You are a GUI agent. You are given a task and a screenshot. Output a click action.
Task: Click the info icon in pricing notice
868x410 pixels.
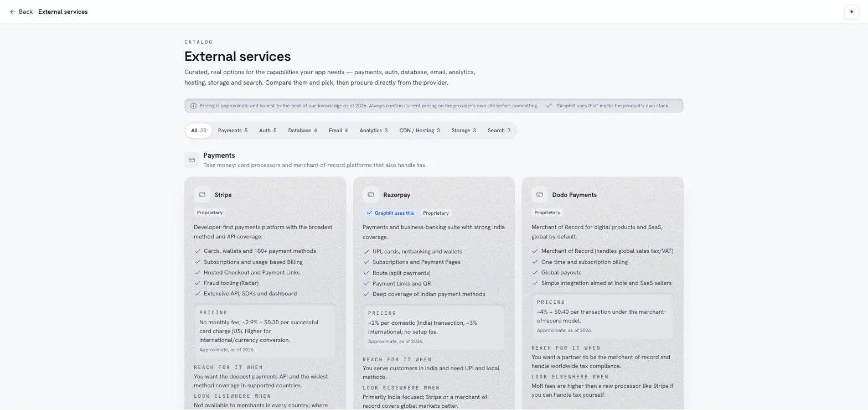coord(193,106)
